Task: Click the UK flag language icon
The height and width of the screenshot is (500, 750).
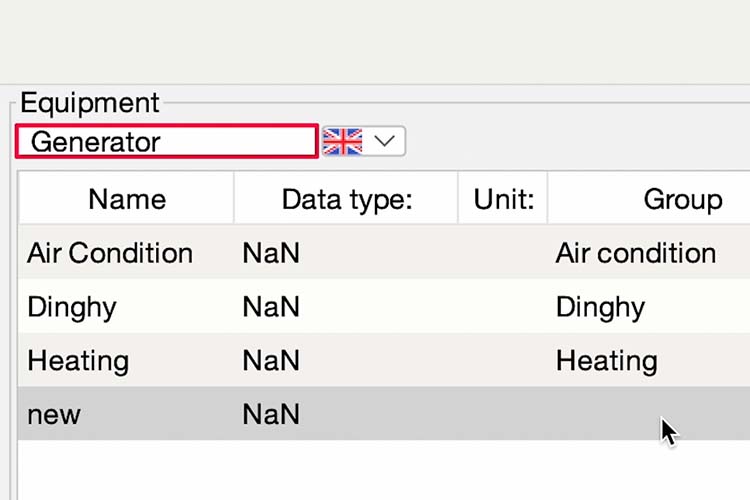Action: 343,142
